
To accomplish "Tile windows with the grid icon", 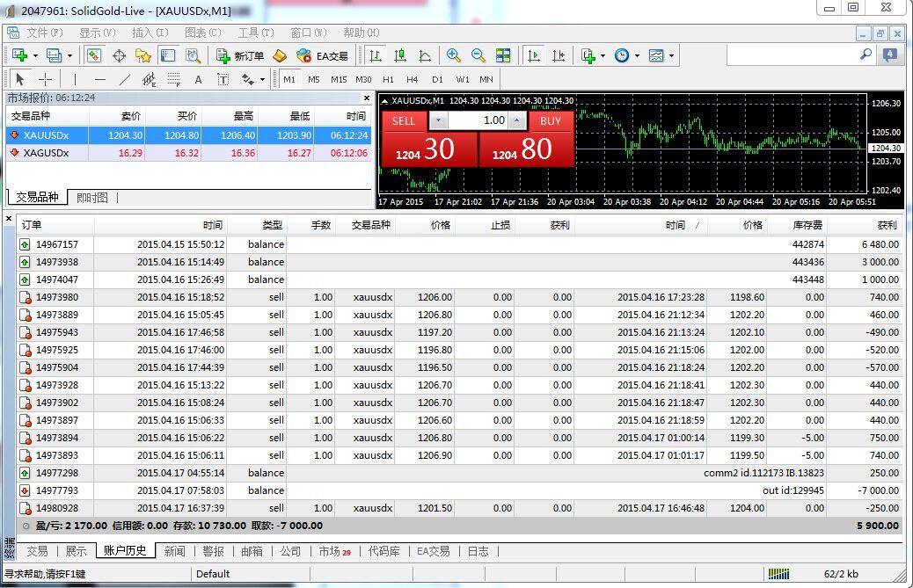I will point(503,55).
